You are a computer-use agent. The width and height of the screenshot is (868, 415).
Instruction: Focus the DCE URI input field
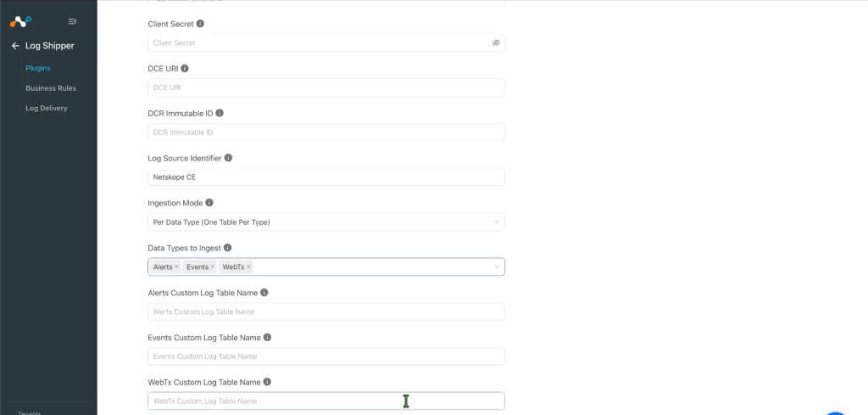pyautogui.click(x=326, y=87)
